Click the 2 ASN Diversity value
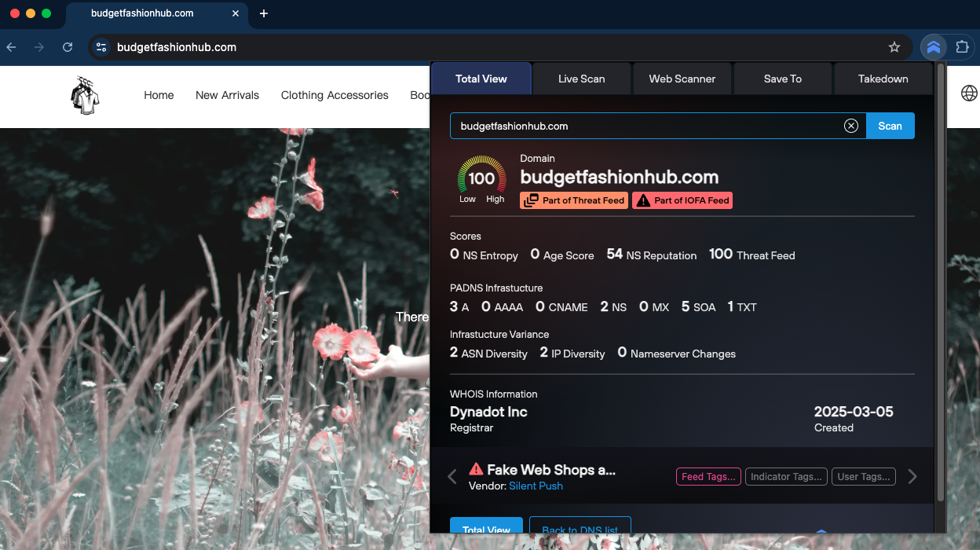This screenshot has height=550, width=980. pyautogui.click(x=488, y=353)
